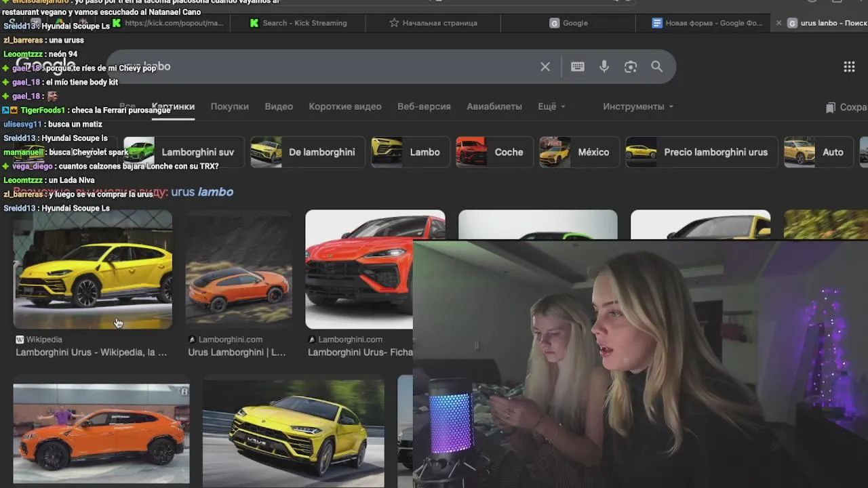Viewport: 868px width, 488px height.
Task: Switch to the kick.com popout tab
Action: click(x=168, y=23)
